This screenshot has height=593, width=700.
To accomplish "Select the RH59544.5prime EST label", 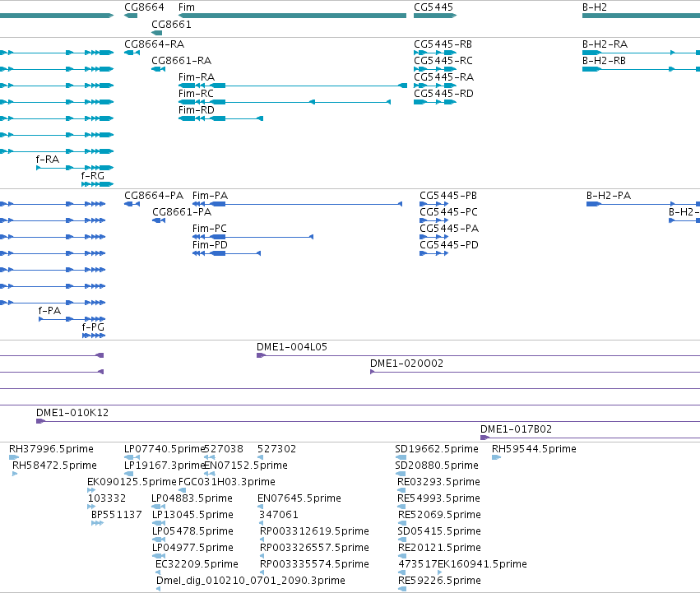I will pyautogui.click(x=534, y=449).
